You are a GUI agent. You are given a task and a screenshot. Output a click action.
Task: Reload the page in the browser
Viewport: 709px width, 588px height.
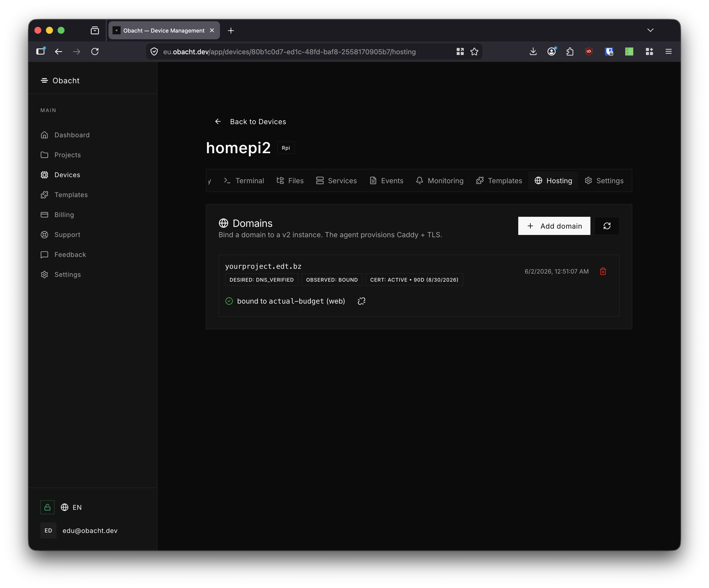tap(95, 51)
